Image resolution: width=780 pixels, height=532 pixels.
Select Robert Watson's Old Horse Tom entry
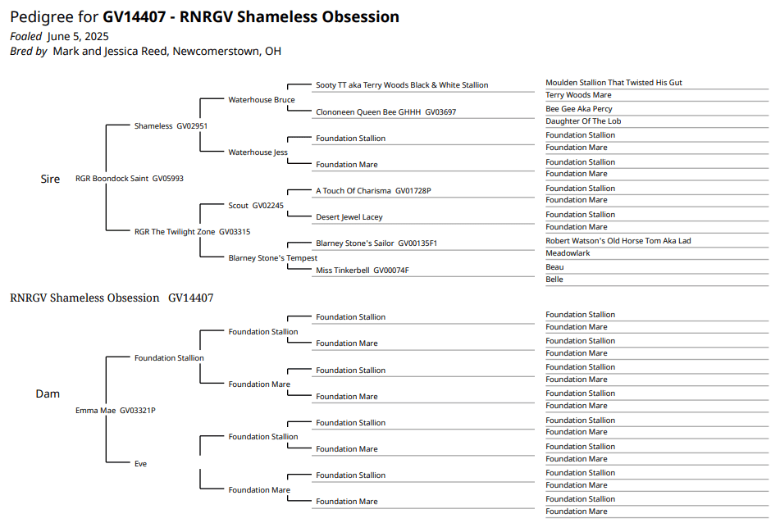(x=618, y=241)
